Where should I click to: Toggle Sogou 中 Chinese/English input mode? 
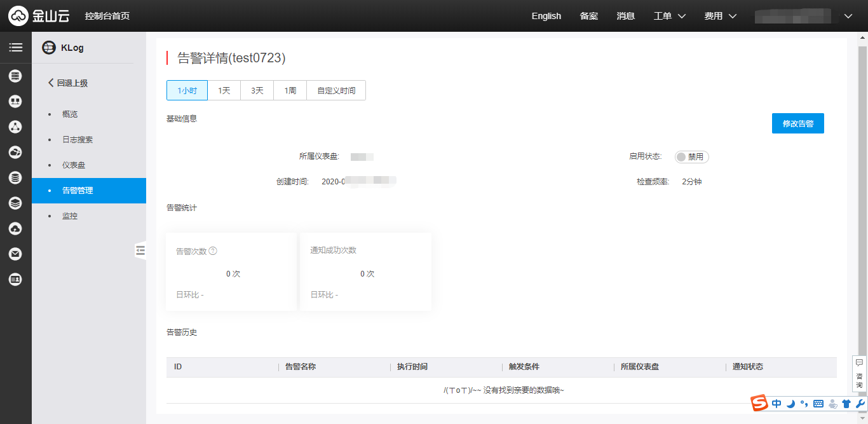[x=776, y=403]
